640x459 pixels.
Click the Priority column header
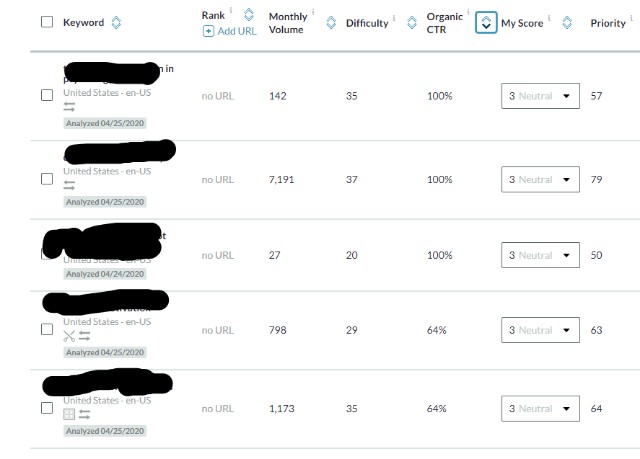pos(608,23)
